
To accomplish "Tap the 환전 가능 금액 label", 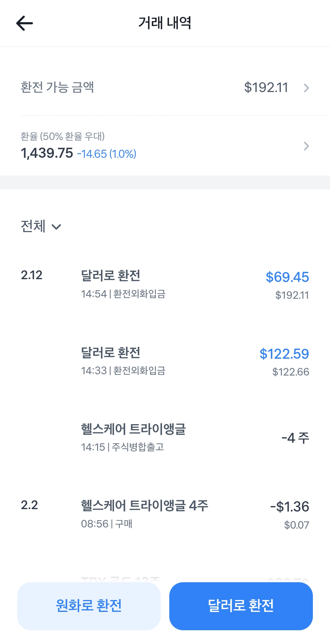I will pos(57,87).
